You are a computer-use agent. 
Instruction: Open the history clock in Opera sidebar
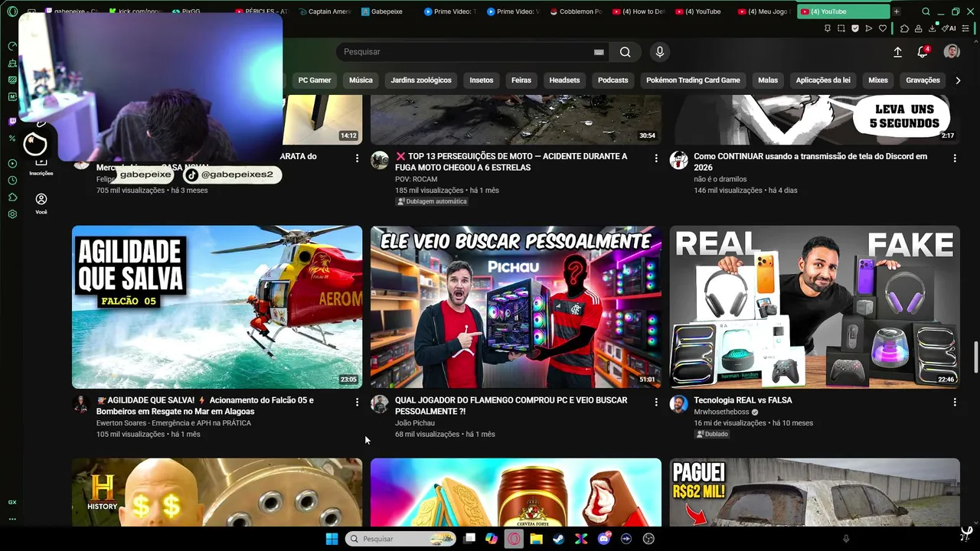pos(12,181)
